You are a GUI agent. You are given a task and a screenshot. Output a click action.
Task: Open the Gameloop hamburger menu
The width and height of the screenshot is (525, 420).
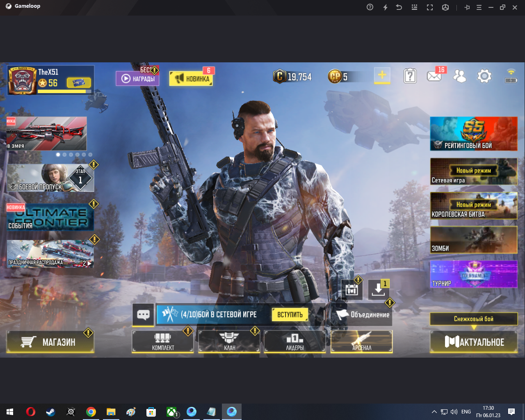[x=479, y=7]
